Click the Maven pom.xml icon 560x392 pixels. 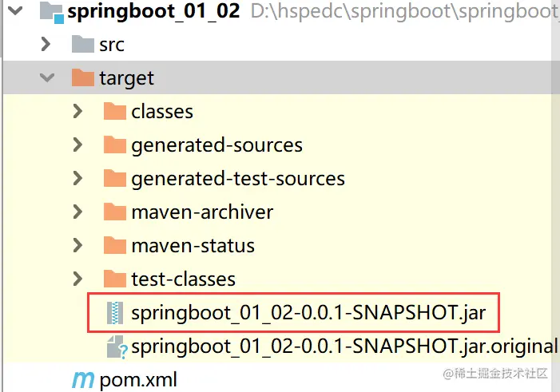coord(83,380)
